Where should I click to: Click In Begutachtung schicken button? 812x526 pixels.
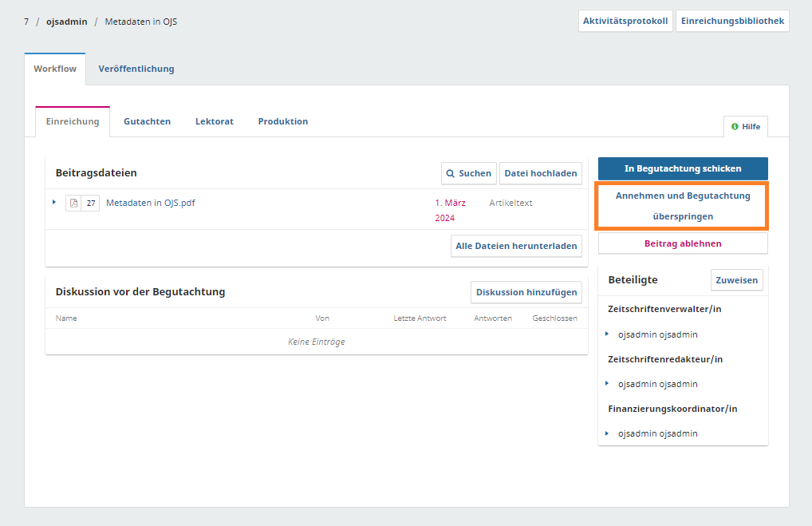683,168
